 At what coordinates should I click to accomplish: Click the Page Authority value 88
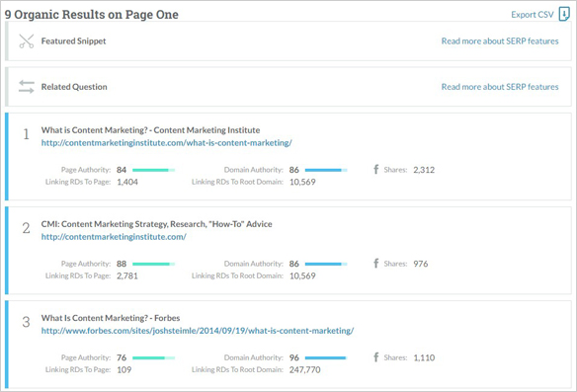coord(122,264)
